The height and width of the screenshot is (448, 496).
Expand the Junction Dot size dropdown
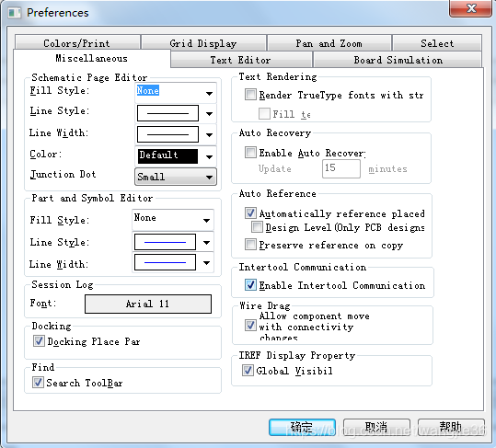click(176, 177)
